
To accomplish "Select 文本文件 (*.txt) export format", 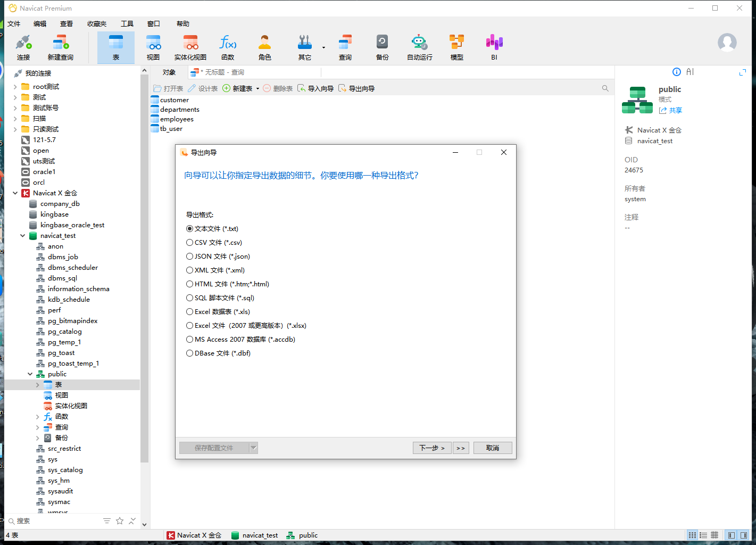I will [212, 229].
